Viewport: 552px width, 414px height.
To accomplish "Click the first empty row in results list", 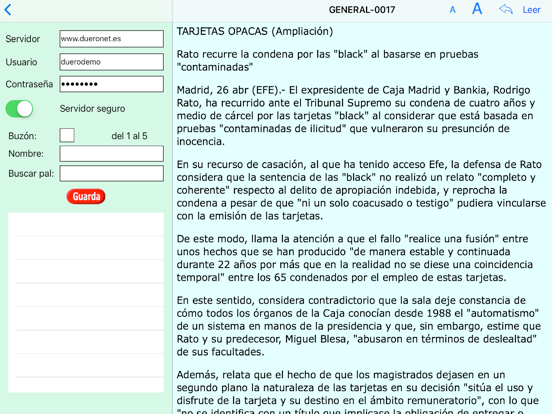I will pos(86,224).
